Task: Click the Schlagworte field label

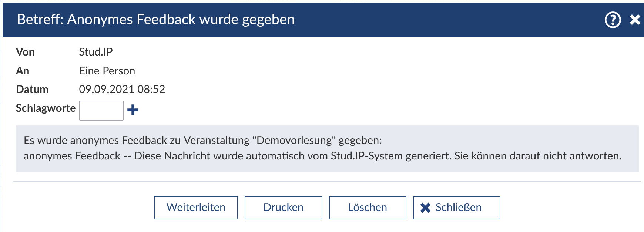Action: pyautogui.click(x=46, y=108)
